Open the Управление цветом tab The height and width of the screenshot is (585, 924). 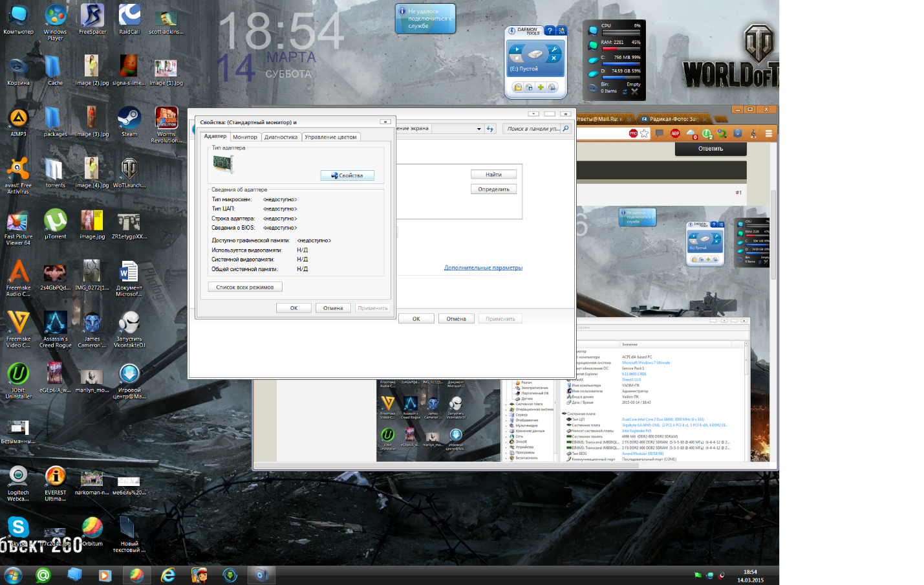pos(330,137)
